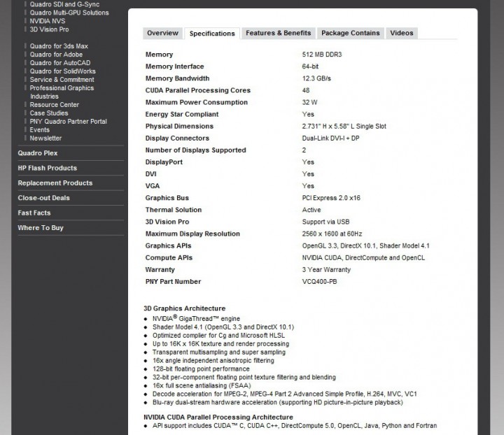Open Fast Facts section
504x435 pixels.
[34, 213]
